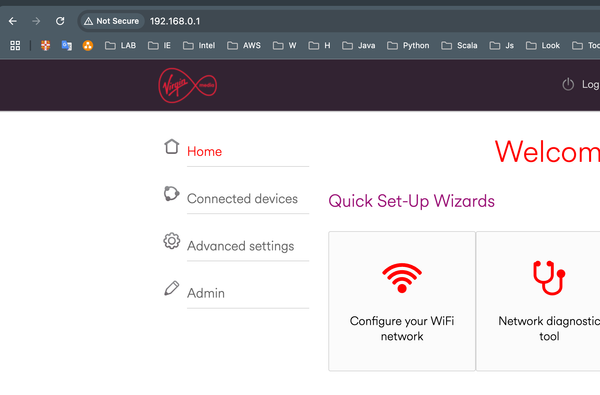Viewport: 600px width, 395px height.
Task: Click the Log out text link
Action: (x=591, y=85)
